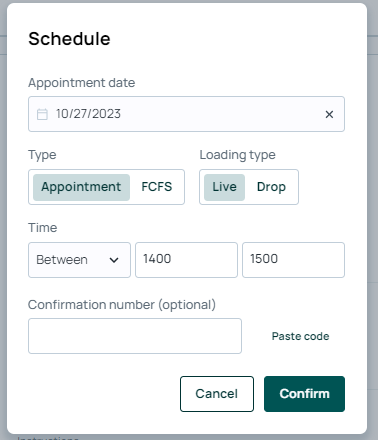This screenshot has width=378, height=440.
Task: Choose Drop loading type
Action: 271,187
